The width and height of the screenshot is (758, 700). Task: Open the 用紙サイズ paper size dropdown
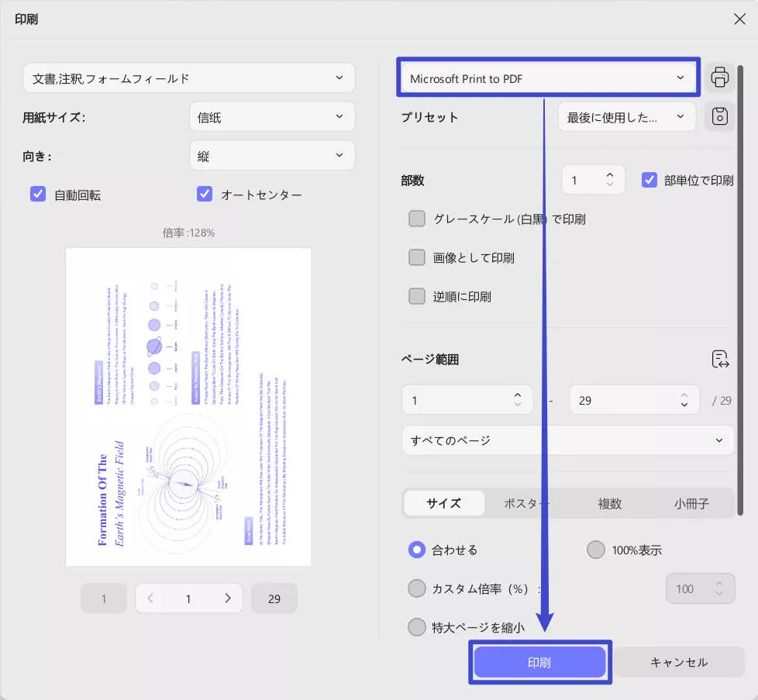(x=272, y=116)
